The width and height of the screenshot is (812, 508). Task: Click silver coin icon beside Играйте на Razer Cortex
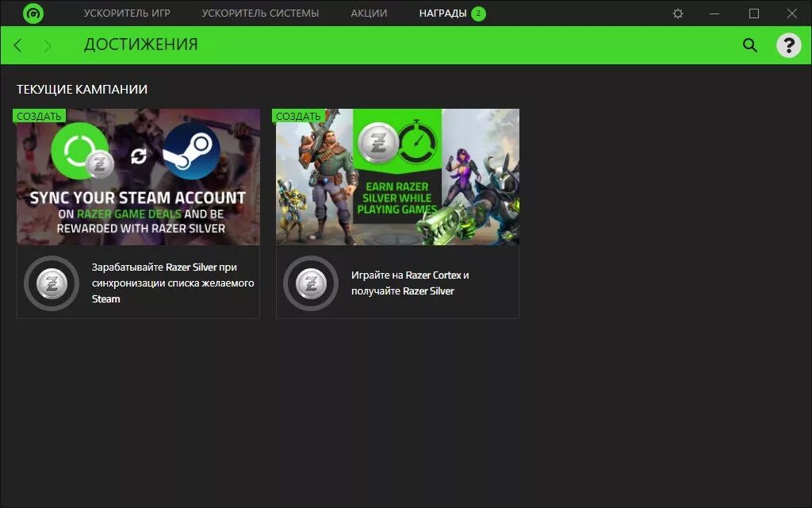311,283
